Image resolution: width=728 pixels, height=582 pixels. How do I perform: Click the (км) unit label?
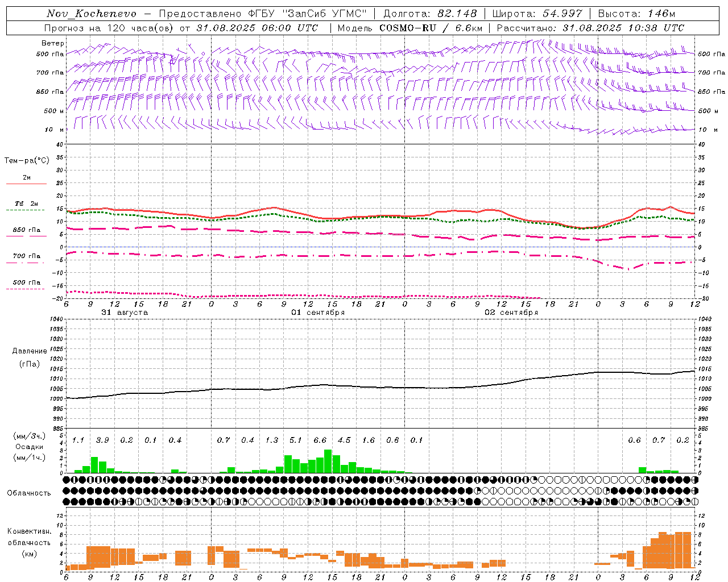[30, 554]
